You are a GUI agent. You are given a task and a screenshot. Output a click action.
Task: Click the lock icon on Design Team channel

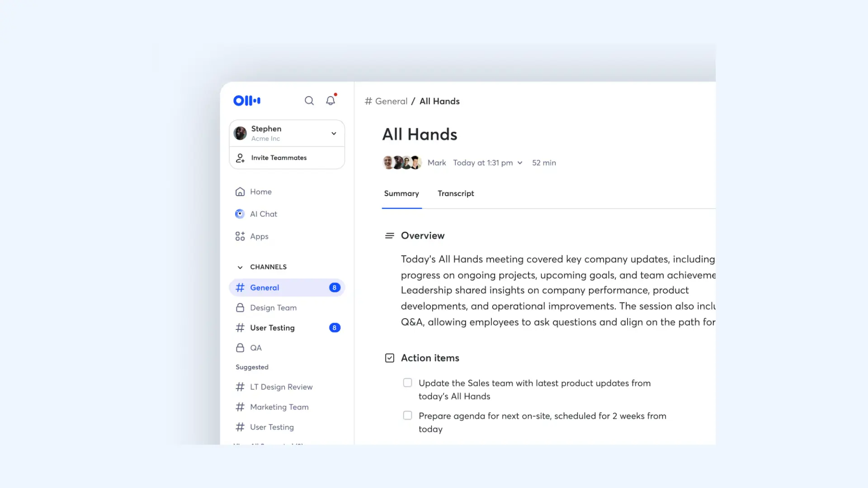coord(240,308)
